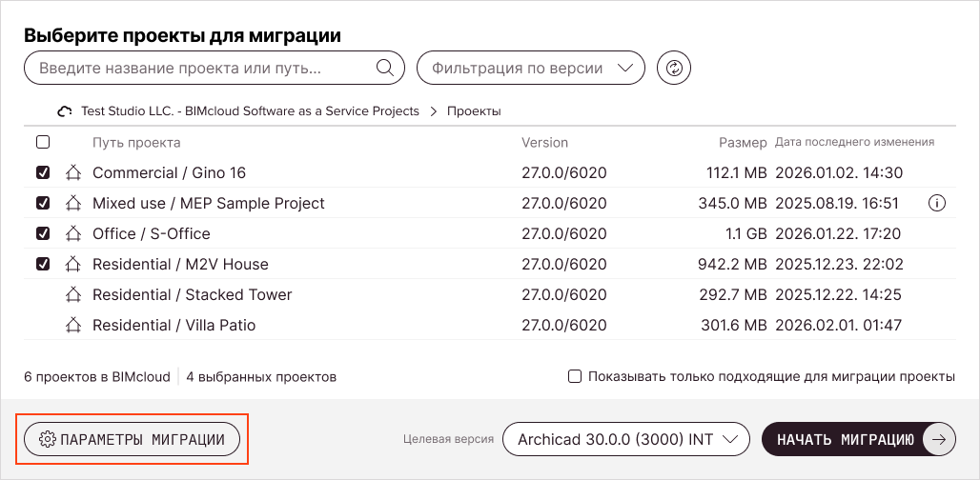The height and width of the screenshot is (480, 980).
Task: Click the date 2026.01.22. 17:20
Action: (838, 233)
